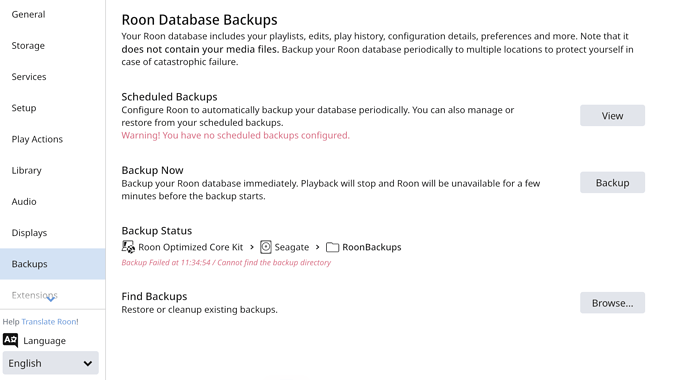Click the Language translate icon
This screenshot has height=380, width=690.
tap(10, 340)
